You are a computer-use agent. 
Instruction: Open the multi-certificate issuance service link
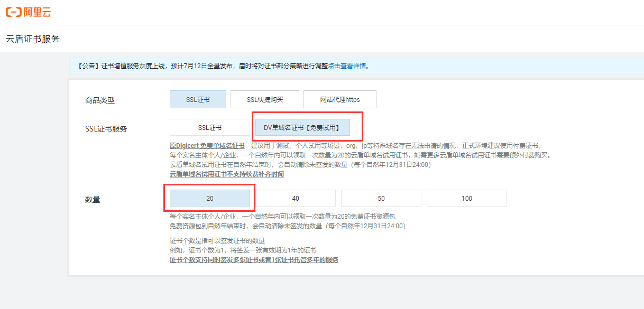[253, 259]
